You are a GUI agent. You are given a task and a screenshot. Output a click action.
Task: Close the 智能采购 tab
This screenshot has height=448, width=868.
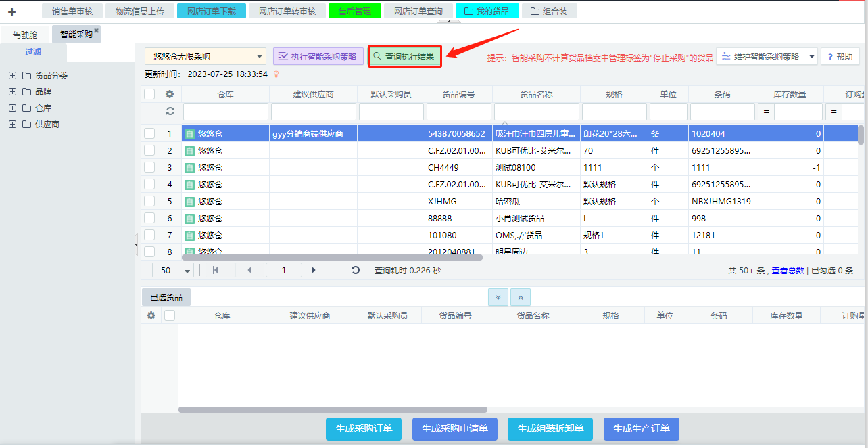pyautogui.click(x=97, y=30)
